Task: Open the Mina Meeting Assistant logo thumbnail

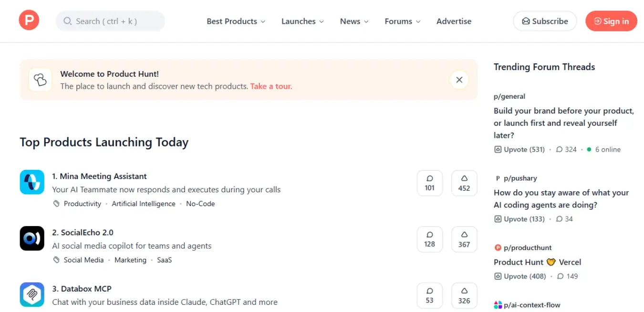Action: point(32,182)
